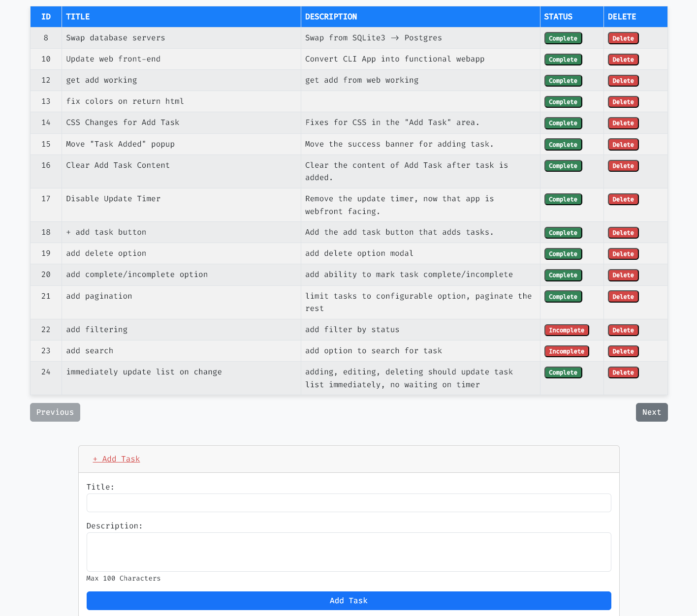
Task: Delete task 23 add search
Action: (x=623, y=351)
